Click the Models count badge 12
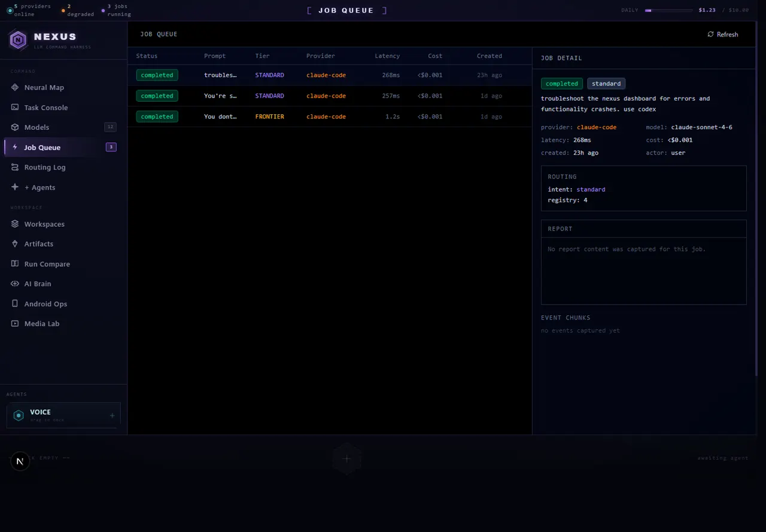This screenshot has width=766, height=532. [x=110, y=127]
